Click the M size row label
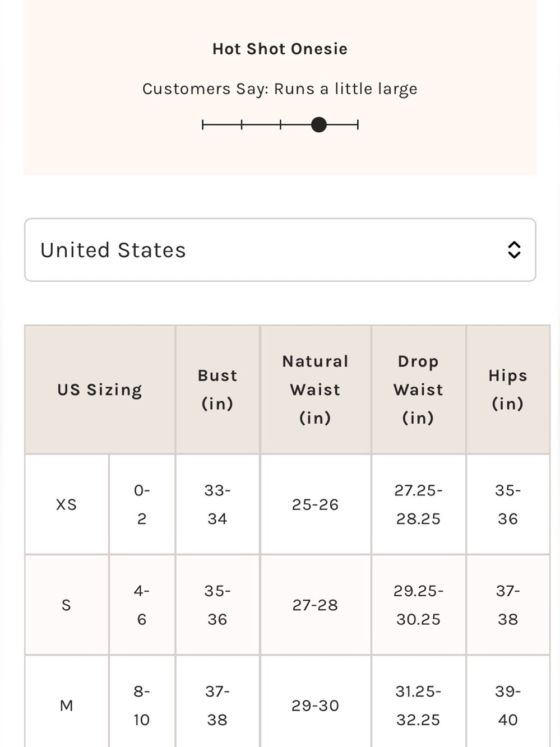This screenshot has width=560, height=747. coord(67,706)
